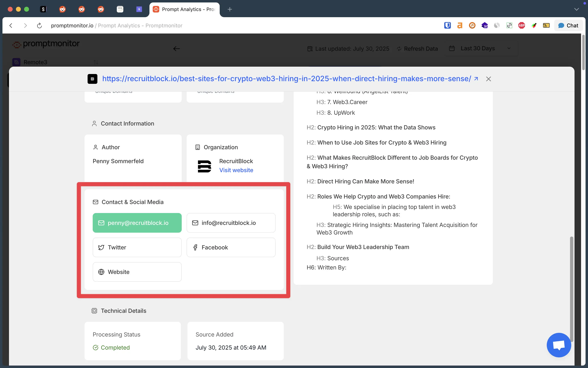
Task: Switch to the second Reddit tab
Action: [x=82, y=9]
